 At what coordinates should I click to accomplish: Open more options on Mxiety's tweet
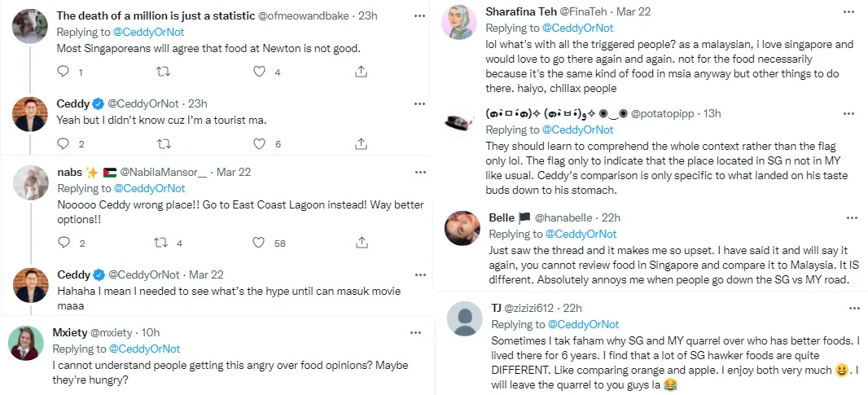pyautogui.click(x=416, y=332)
